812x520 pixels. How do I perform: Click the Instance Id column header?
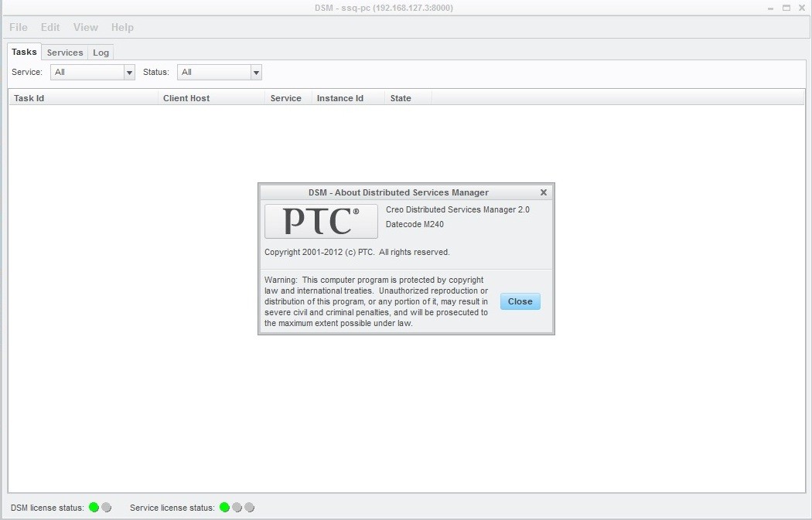(348, 98)
